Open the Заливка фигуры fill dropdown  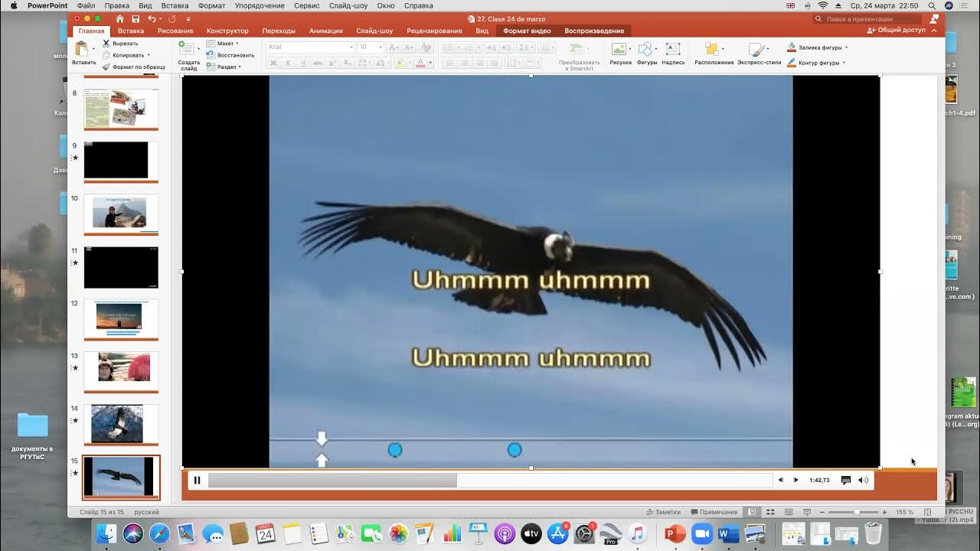point(817,47)
